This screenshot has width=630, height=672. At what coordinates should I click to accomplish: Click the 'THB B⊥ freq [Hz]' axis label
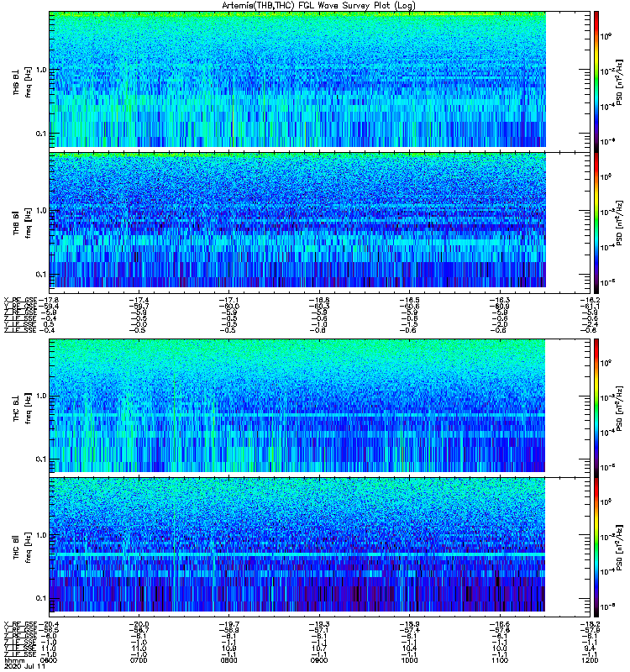tap(23, 81)
